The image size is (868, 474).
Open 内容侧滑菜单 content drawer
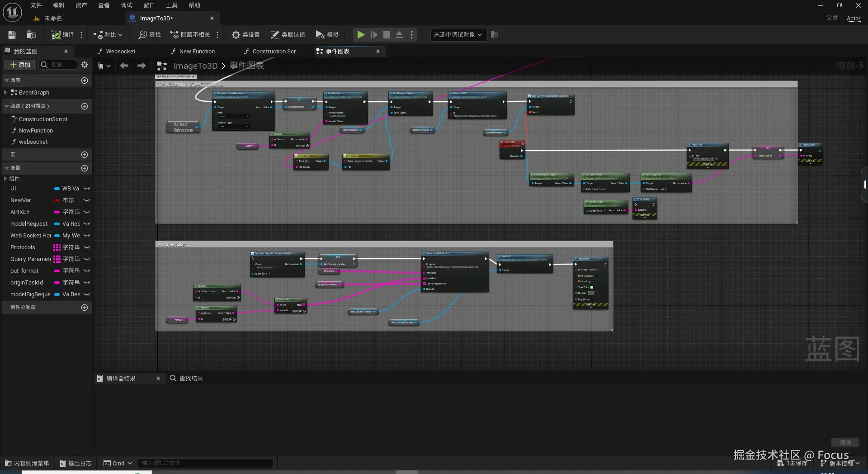coord(27,463)
